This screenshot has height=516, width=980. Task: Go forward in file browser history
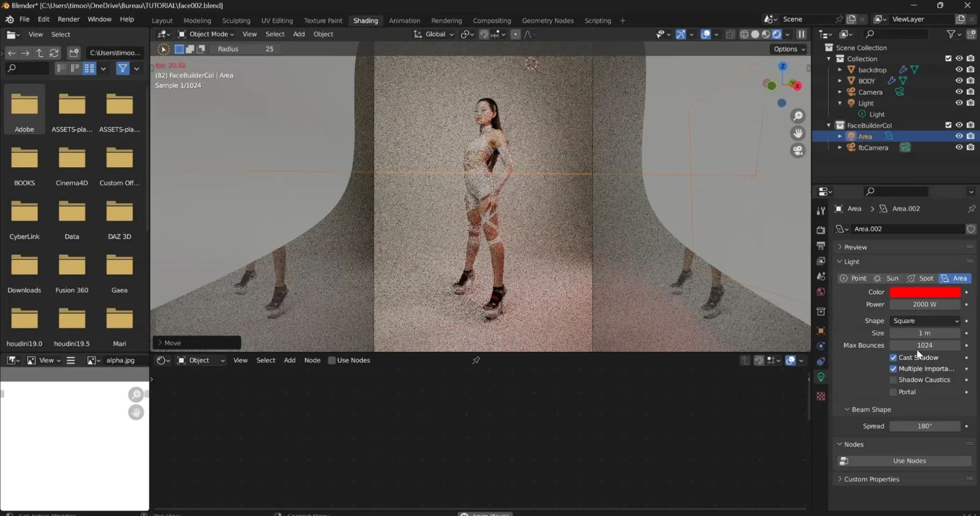(x=25, y=53)
